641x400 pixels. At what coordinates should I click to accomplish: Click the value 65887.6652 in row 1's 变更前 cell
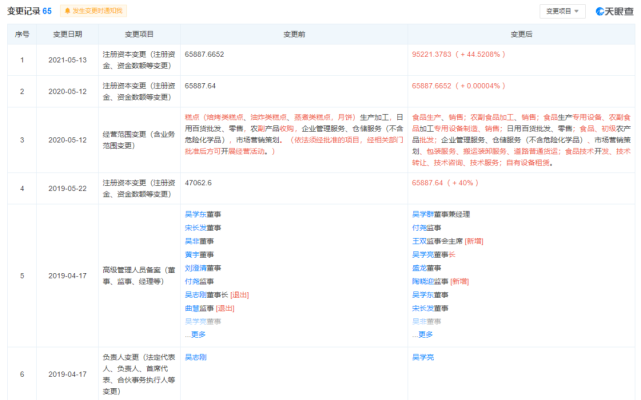click(x=204, y=54)
